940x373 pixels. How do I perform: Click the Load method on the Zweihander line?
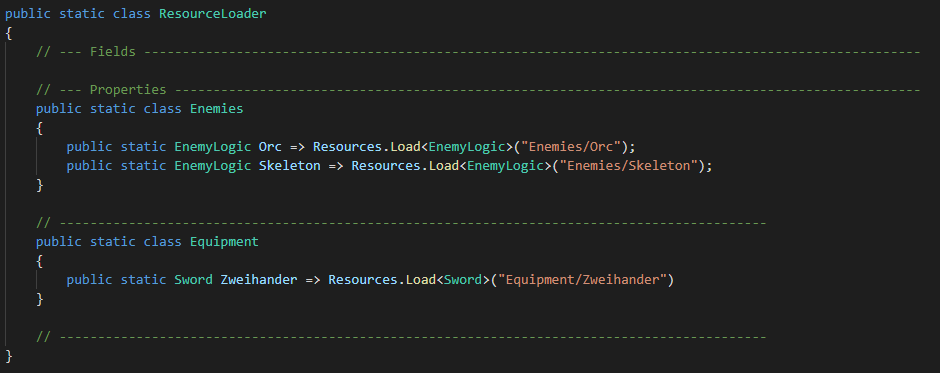pyautogui.click(x=420, y=280)
